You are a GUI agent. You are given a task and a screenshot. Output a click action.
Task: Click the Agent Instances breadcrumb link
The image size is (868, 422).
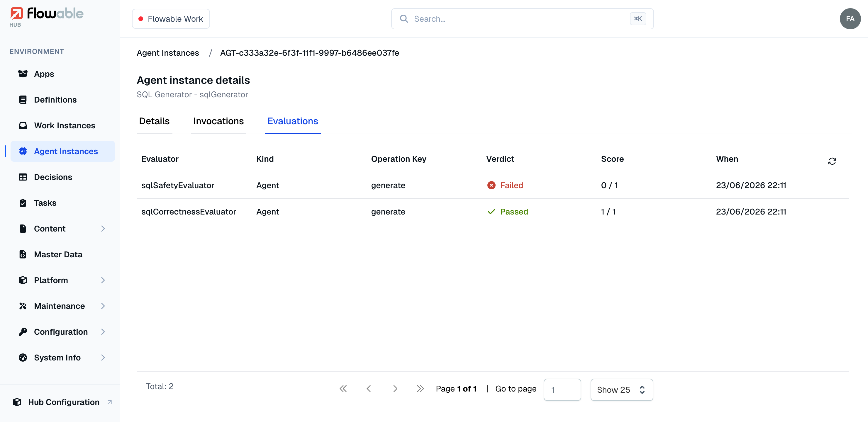click(168, 53)
